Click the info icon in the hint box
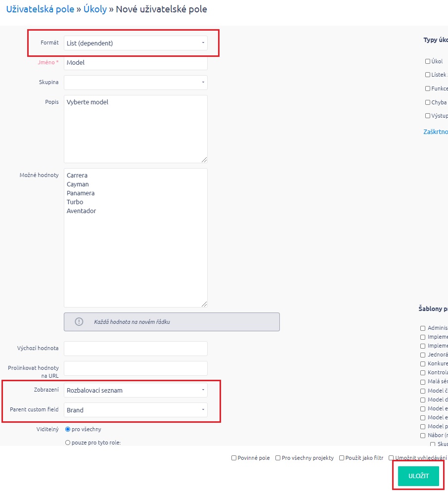Image resolution: width=448 pixels, height=491 pixels. click(x=79, y=322)
